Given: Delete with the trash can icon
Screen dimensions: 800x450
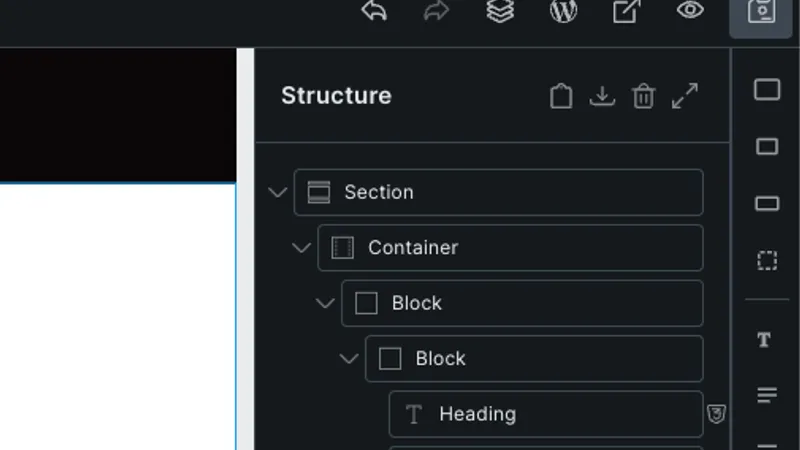Looking at the screenshot, I should pos(643,95).
